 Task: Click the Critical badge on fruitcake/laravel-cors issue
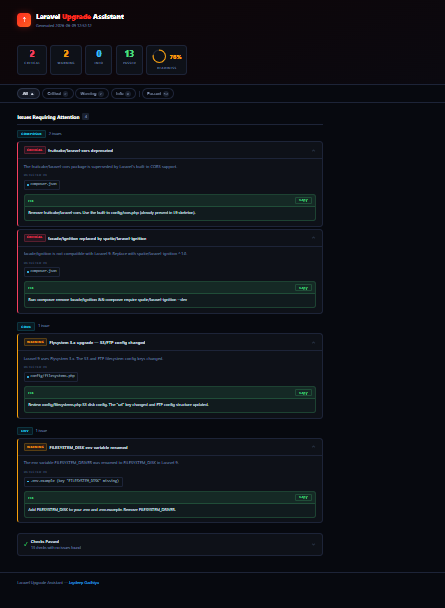click(35, 150)
